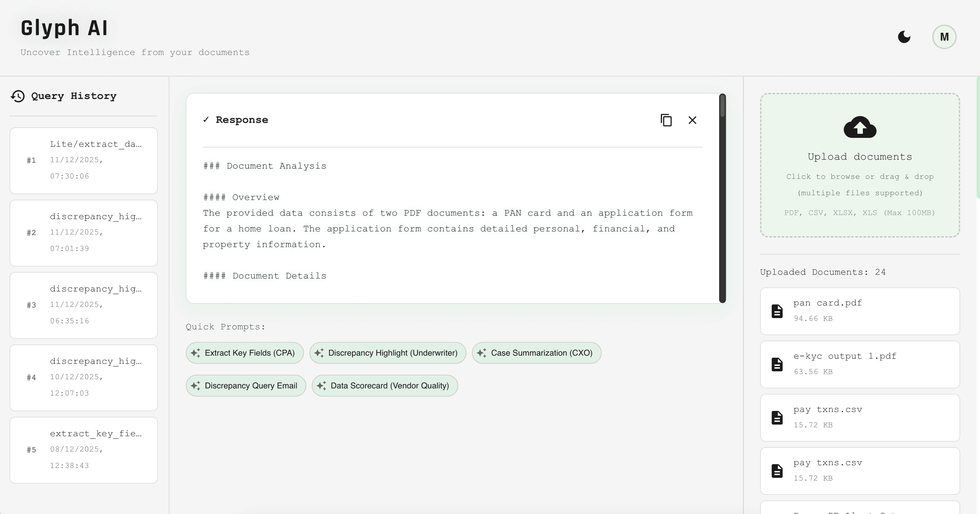980x514 pixels.
Task: Click the response panel scrollbar
Action: 722,198
